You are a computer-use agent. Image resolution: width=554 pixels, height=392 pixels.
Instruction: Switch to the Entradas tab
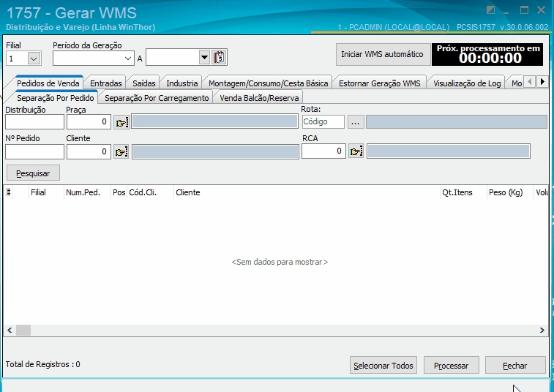click(105, 83)
